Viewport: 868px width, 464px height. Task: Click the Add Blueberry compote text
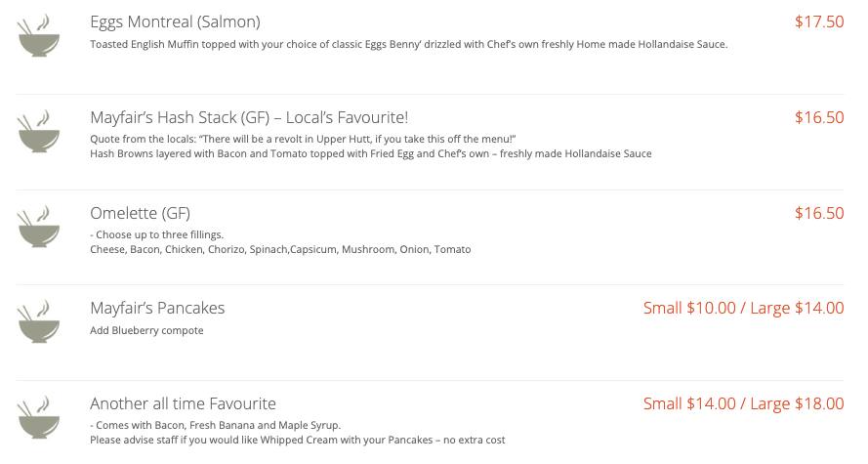tap(146, 330)
